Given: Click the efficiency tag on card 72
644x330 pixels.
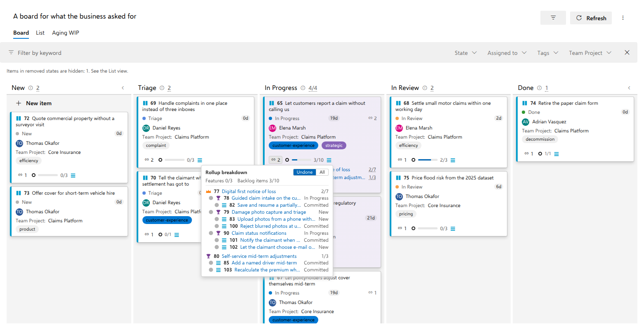Looking at the screenshot, I should click(x=28, y=161).
